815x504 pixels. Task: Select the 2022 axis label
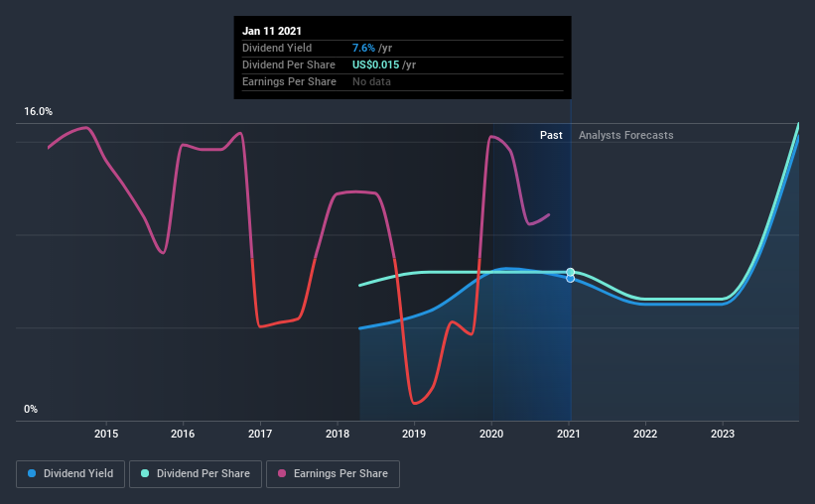[645, 434]
